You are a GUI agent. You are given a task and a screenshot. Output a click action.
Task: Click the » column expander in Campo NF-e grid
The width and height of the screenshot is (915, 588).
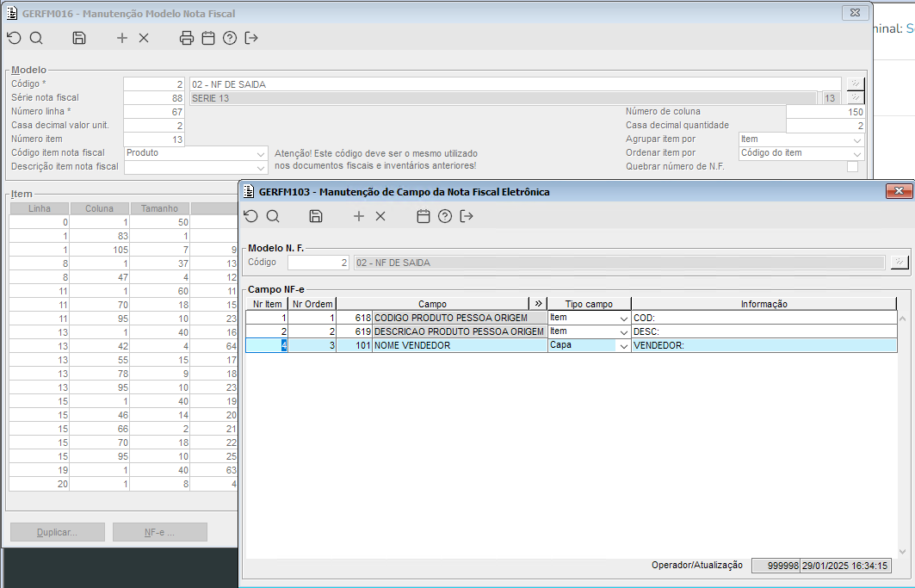point(538,304)
